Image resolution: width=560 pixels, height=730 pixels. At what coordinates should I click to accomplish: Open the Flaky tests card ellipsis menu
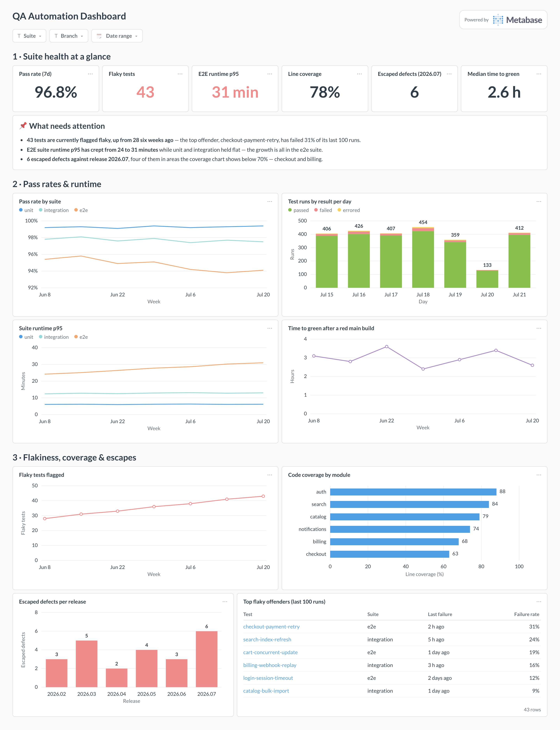click(180, 74)
